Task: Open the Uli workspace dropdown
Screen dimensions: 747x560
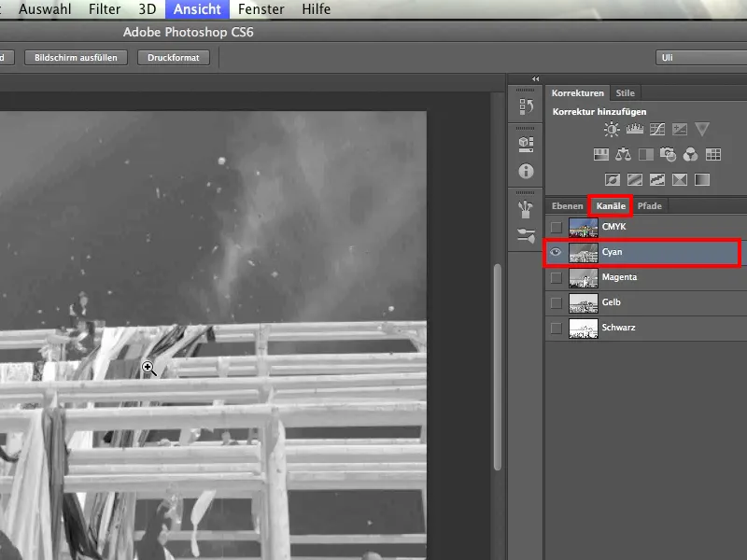Action: pos(701,58)
